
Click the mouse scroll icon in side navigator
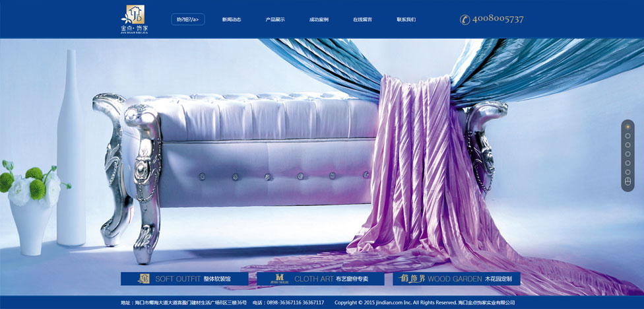(x=628, y=182)
